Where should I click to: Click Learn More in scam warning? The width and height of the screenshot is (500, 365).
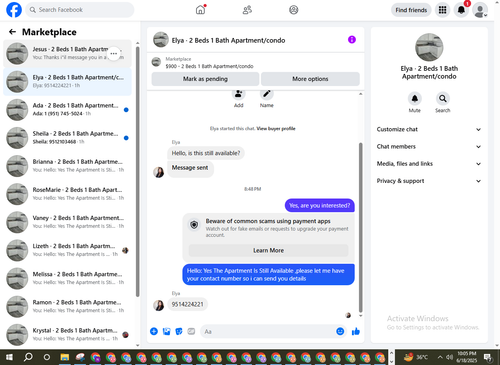(268, 250)
